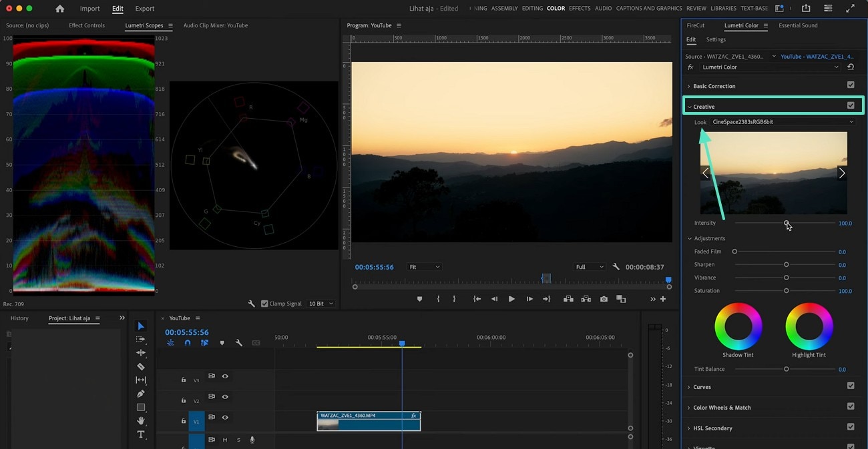This screenshot has height=449, width=868.
Task: Open the Fit zoom level dropdown
Action: (x=424, y=267)
